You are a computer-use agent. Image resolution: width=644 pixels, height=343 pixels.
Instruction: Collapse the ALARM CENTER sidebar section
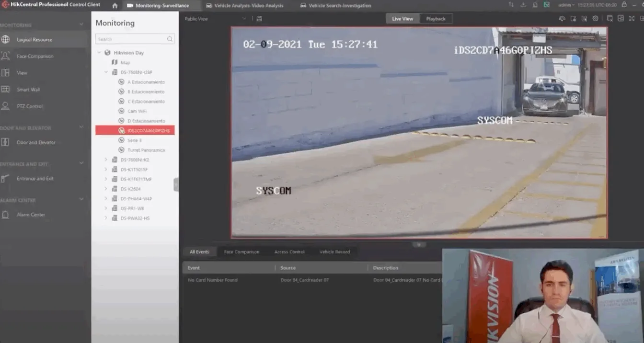point(81,199)
